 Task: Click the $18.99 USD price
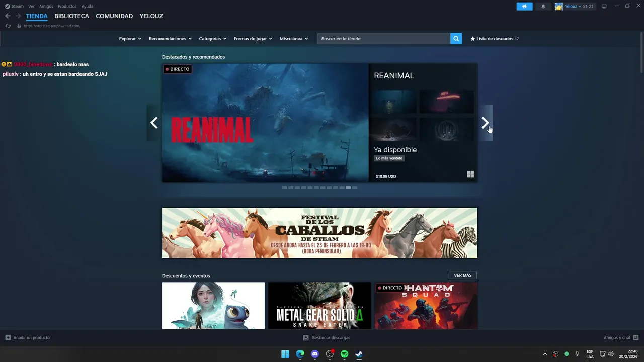[x=386, y=176]
